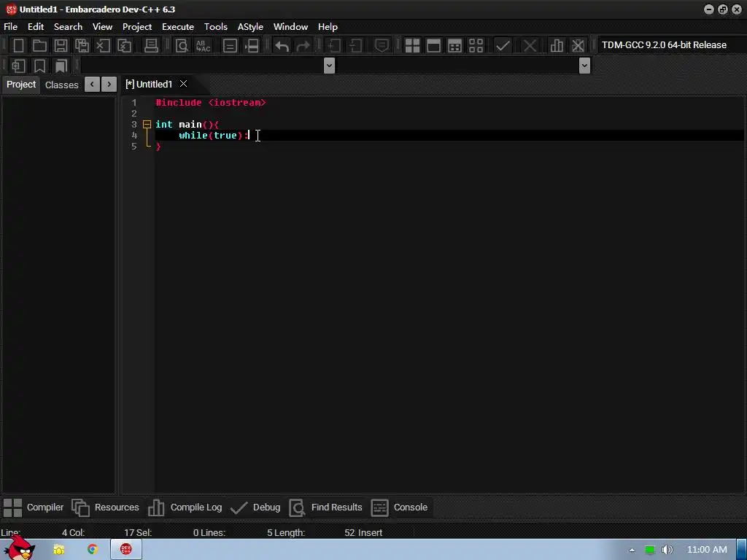Open the class selector dropdown arrow
This screenshot has height=560, width=747.
(329, 65)
